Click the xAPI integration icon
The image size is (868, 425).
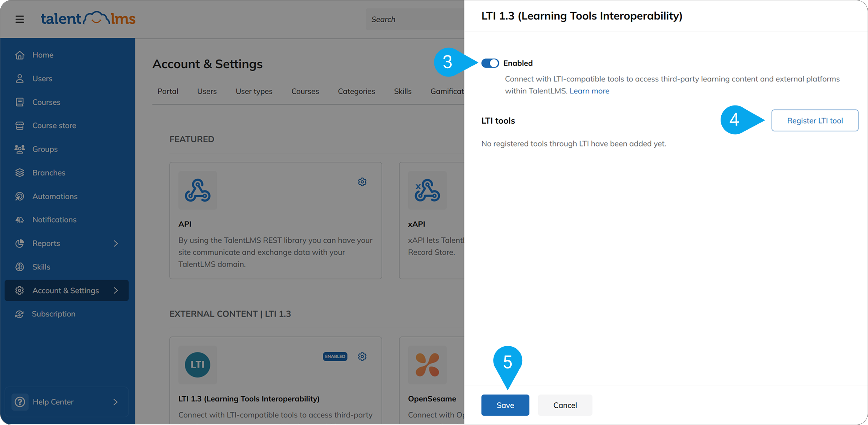coord(427,190)
